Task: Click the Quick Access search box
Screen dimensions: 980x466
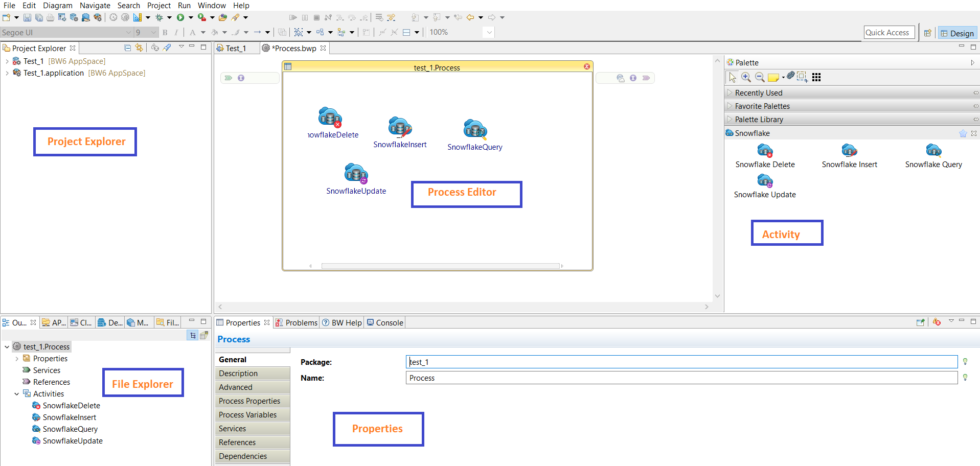Action: (888, 33)
